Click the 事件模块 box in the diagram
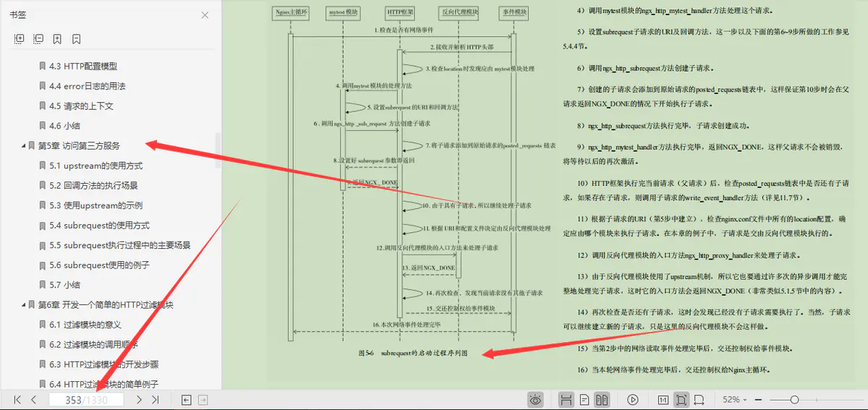This screenshot has width=868, height=410. tap(514, 12)
